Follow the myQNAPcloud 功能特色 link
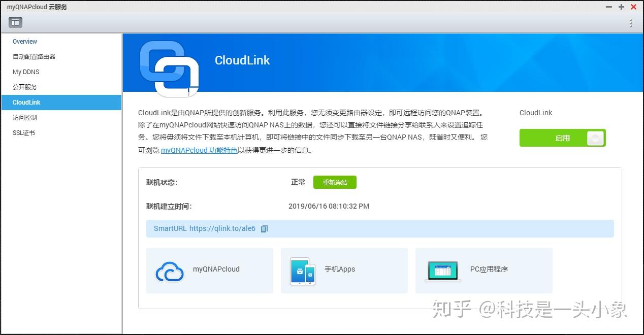This screenshot has height=335, width=644. [x=199, y=150]
